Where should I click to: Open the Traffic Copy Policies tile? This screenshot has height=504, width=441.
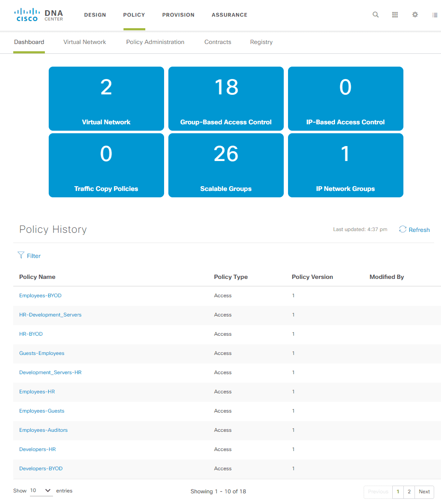click(x=106, y=165)
